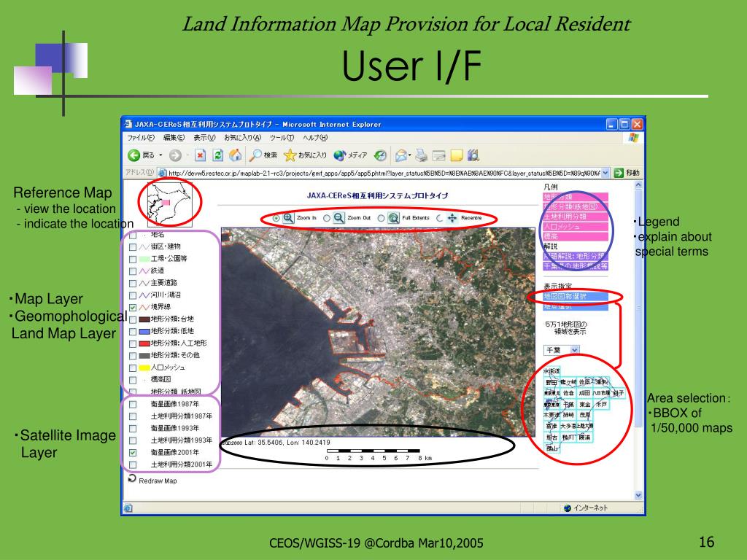Click the Edit page icon next to Print
The image size is (747, 560).
pyautogui.click(x=438, y=155)
